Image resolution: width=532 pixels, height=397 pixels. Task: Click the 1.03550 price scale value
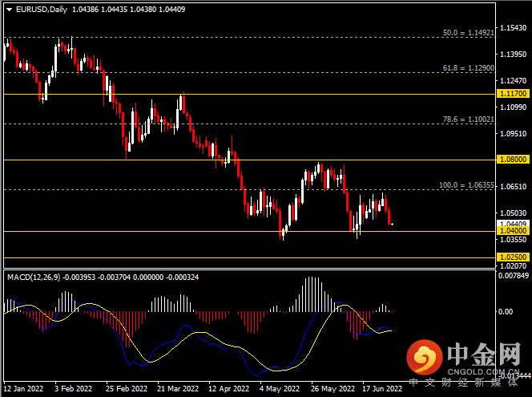pyautogui.click(x=514, y=240)
